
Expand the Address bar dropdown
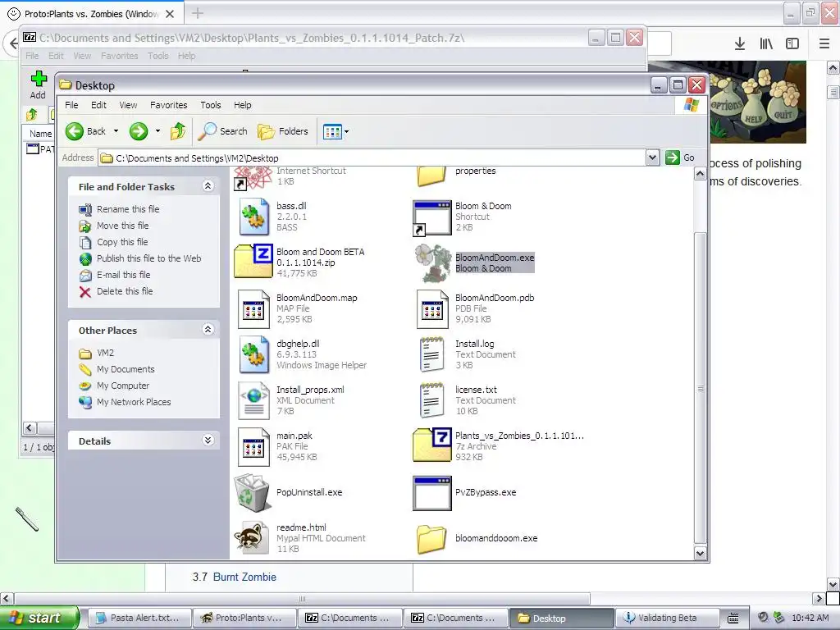point(652,157)
